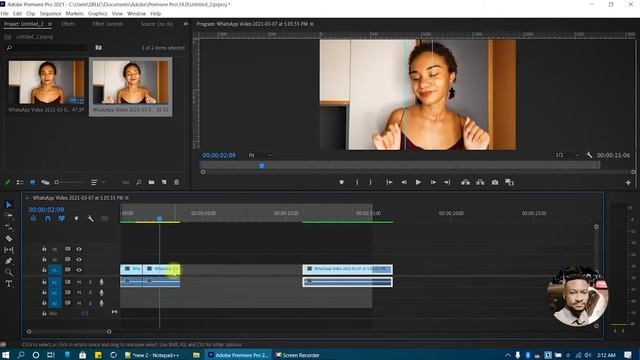The image size is (640, 360).
Task: Click the Lift button
Action: [x=465, y=182]
